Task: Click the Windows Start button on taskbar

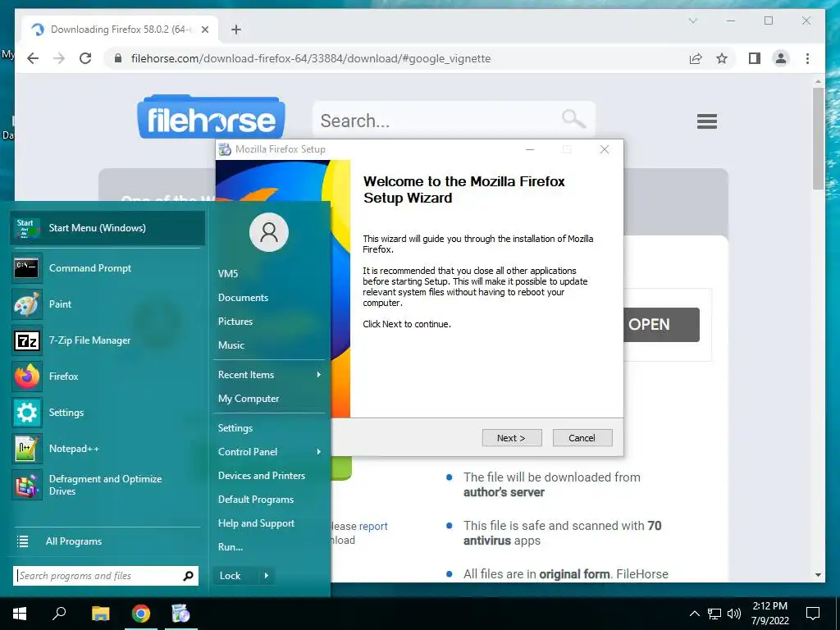Action: [x=20, y=614]
